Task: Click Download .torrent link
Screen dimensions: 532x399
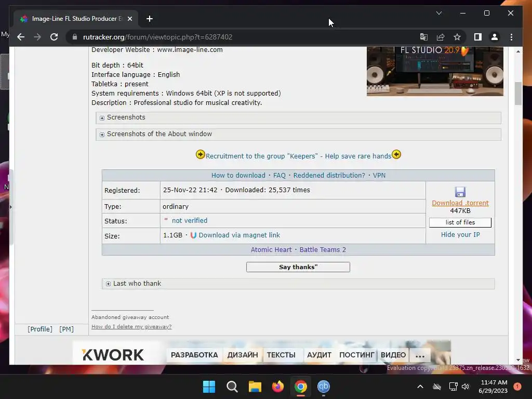Action: (x=460, y=203)
